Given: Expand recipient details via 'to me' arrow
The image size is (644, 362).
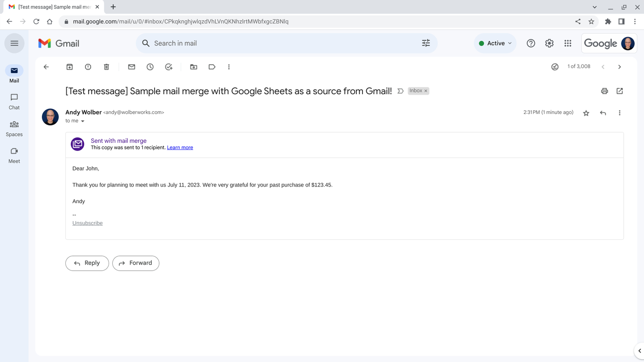Looking at the screenshot, I should (83, 121).
